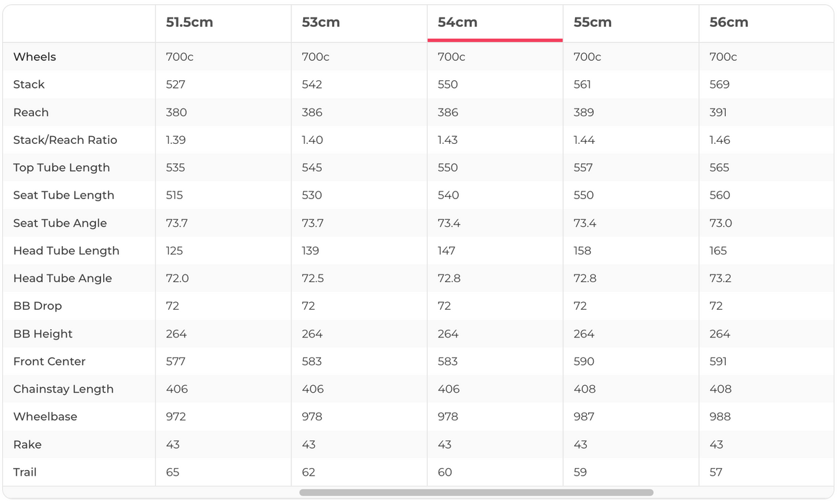
Task: Select the Head Tube Length row label
Action: tap(66, 250)
